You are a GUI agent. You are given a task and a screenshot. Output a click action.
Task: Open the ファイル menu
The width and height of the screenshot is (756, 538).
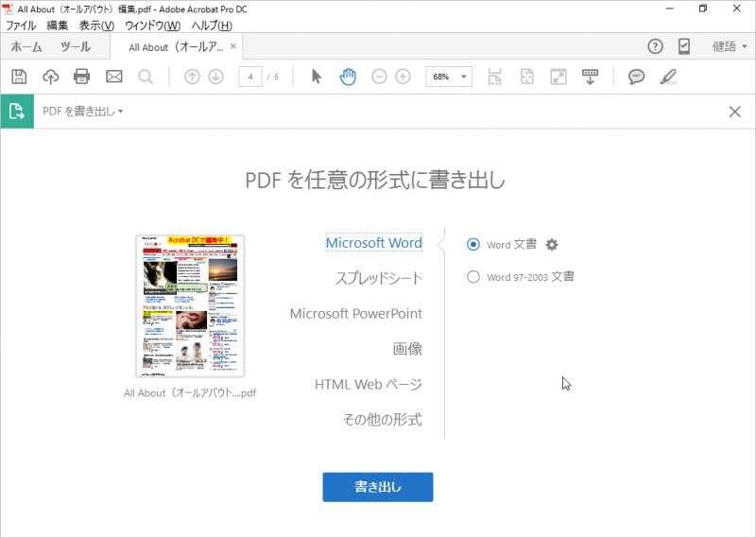tap(21, 26)
